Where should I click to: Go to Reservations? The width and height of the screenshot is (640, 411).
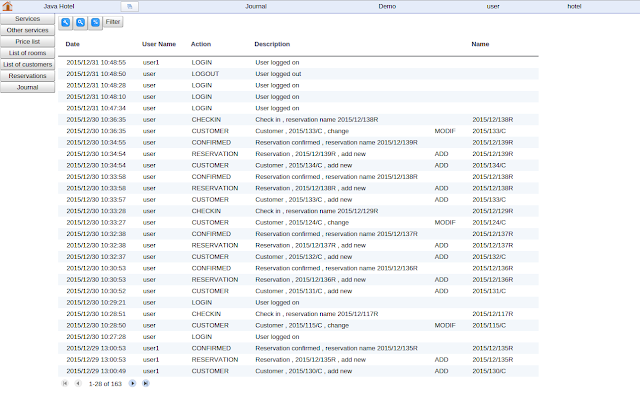point(27,76)
